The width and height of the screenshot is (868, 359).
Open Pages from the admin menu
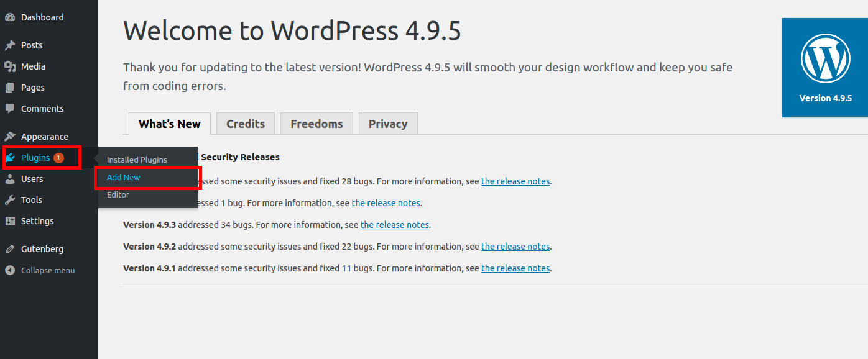(x=49, y=88)
